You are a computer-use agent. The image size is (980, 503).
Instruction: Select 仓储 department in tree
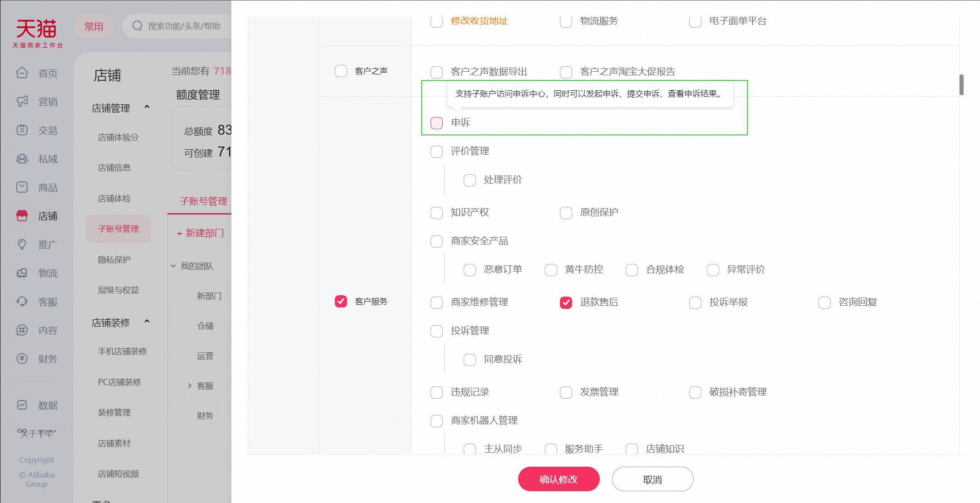click(x=205, y=326)
